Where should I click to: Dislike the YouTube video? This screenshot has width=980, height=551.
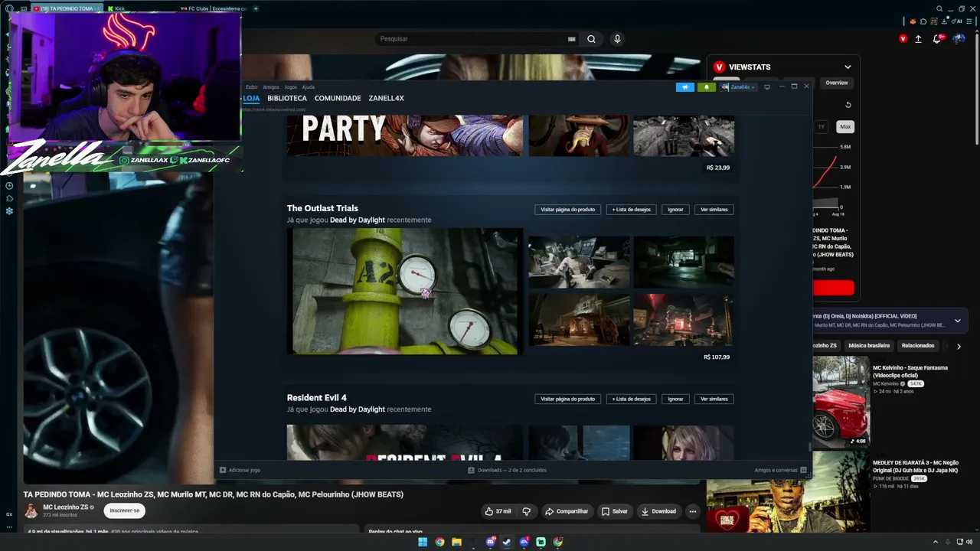pos(526,511)
